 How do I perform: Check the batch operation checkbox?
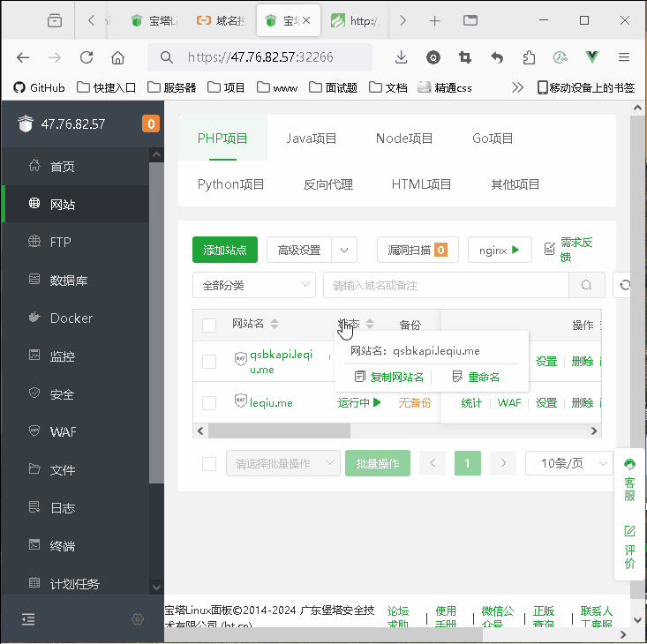(209, 464)
